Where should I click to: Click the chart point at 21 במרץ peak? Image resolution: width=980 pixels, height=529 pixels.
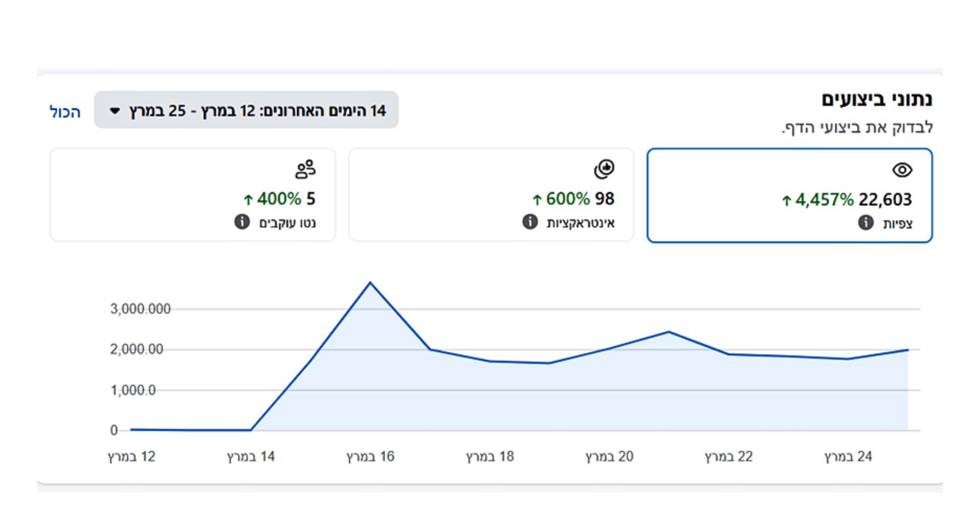click(669, 332)
